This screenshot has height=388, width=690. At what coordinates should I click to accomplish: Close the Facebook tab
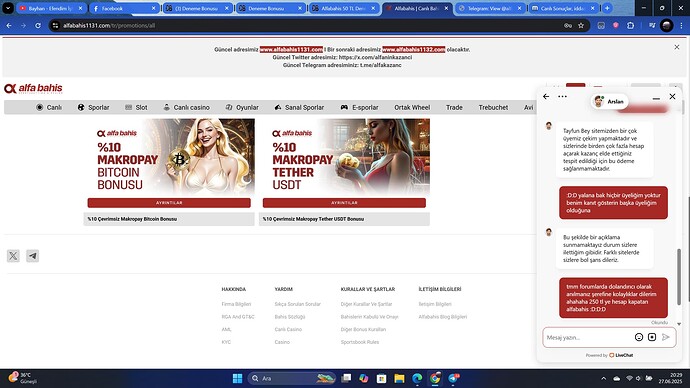[154, 8]
